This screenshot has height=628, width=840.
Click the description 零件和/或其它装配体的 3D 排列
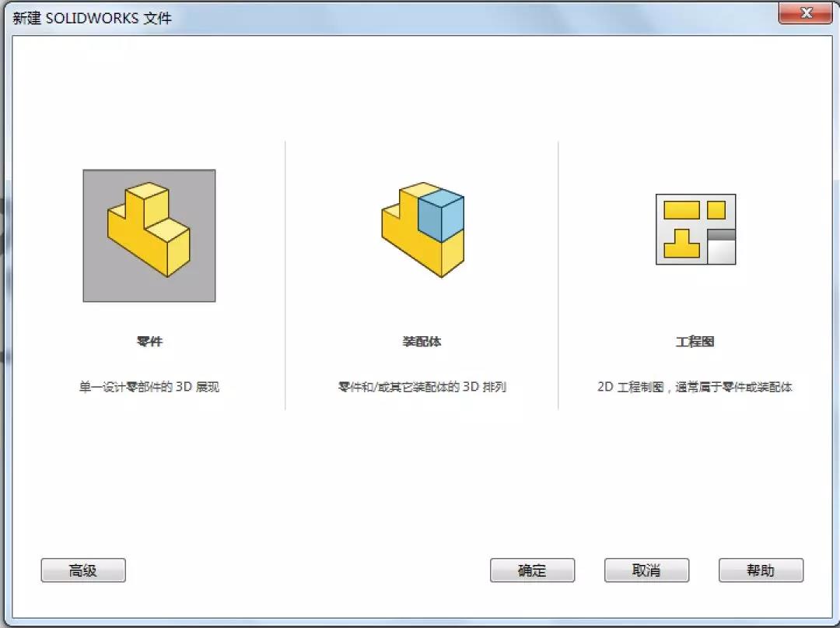point(423,386)
